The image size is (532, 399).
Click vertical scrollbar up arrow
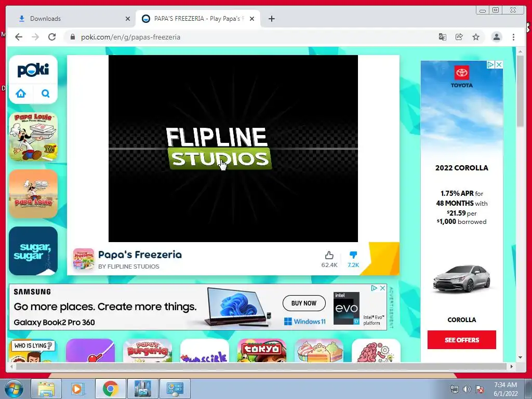point(520,51)
